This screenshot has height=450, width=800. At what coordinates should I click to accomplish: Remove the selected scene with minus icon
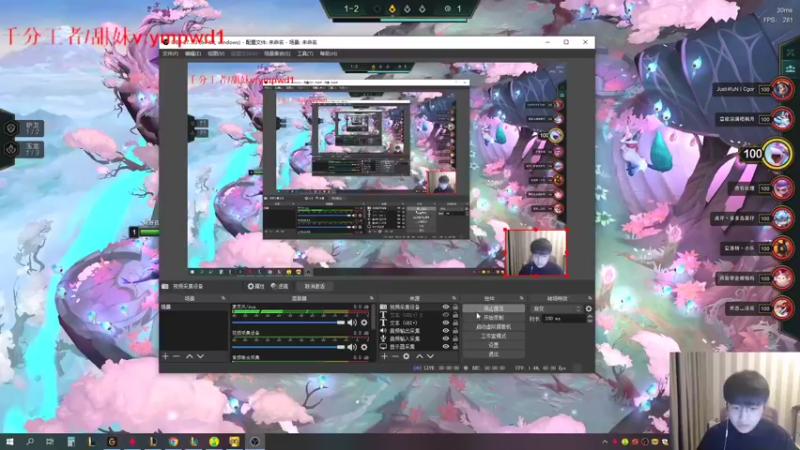pos(177,356)
